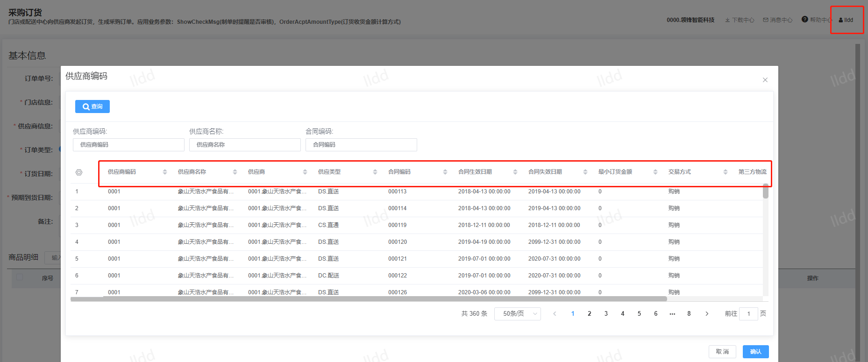Jump to page 8 of results
This screenshot has height=362, width=868.
click(689, 314)
